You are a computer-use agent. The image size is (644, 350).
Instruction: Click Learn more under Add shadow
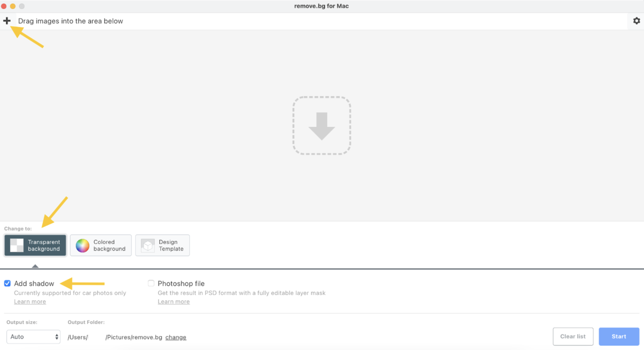(x=30, y=301)
